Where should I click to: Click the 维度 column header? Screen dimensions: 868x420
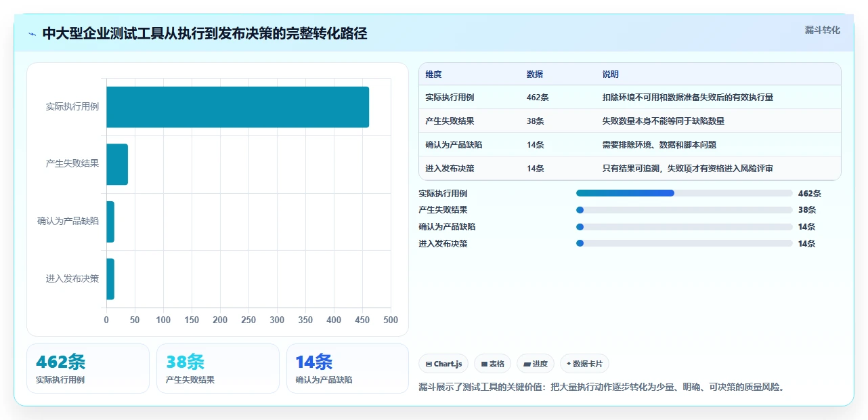pos(433,75)
